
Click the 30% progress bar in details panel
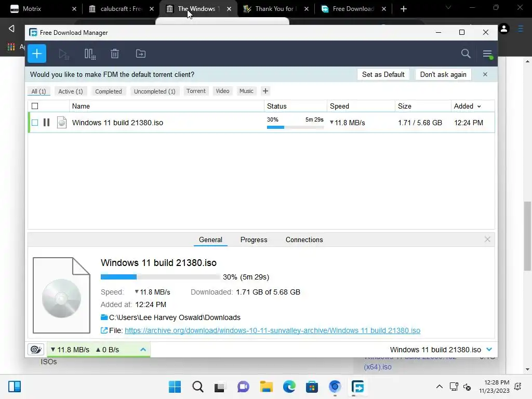tap(160, 277)
